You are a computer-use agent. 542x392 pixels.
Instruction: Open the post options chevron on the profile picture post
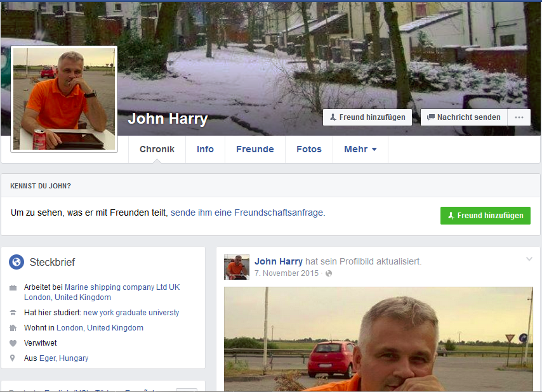coord(529,259)
